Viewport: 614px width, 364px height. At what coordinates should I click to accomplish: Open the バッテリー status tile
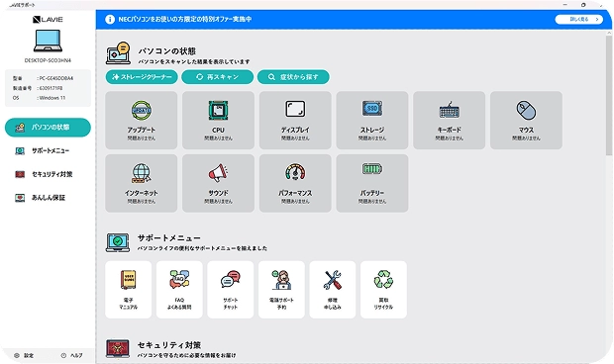[x=372, y=183]
